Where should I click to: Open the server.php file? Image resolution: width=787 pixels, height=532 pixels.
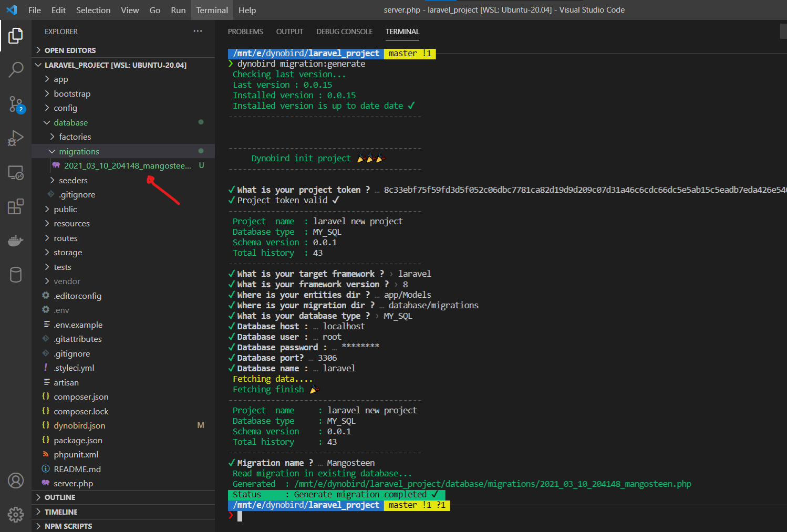point(123,484)
